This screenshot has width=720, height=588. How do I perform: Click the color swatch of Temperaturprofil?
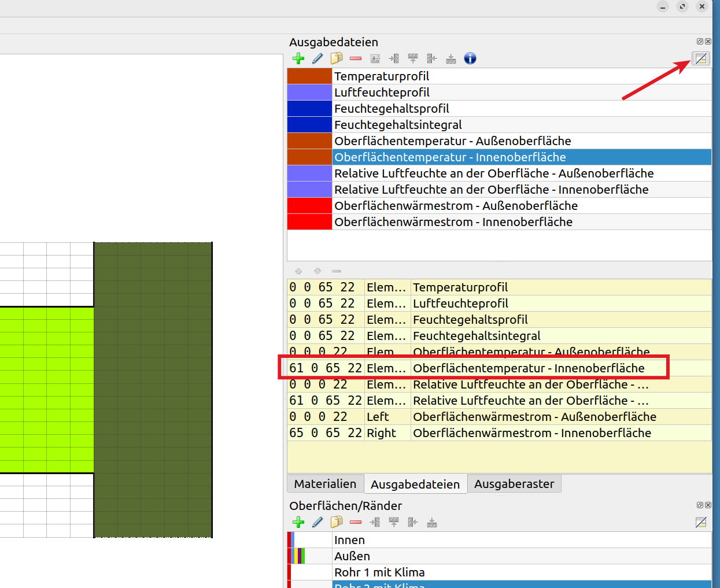coord(309,76)
